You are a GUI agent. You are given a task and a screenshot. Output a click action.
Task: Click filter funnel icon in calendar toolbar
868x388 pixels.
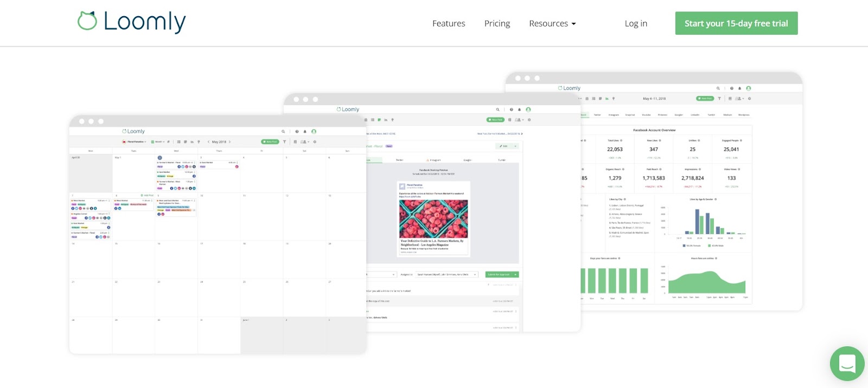pos(284,142)
